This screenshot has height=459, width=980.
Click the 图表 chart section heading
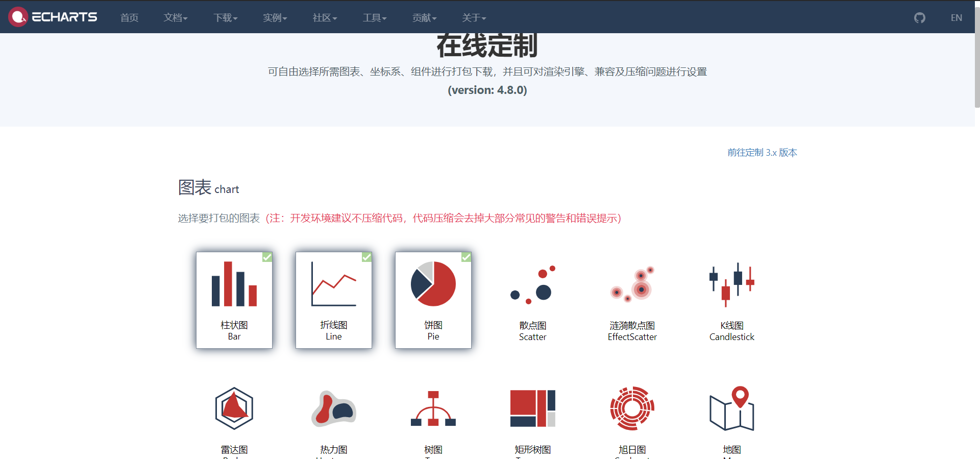click(x=208, y=187)
